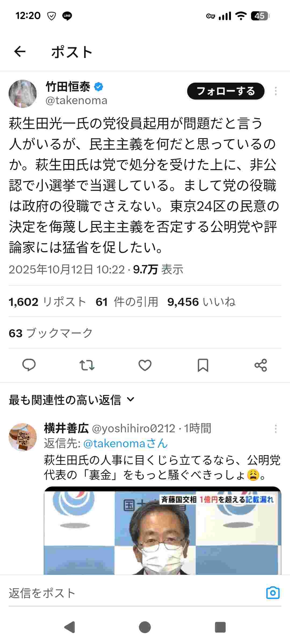Like the post with heart icon
The height and width of the screenshot is (644, 290).
pos(145,365)
